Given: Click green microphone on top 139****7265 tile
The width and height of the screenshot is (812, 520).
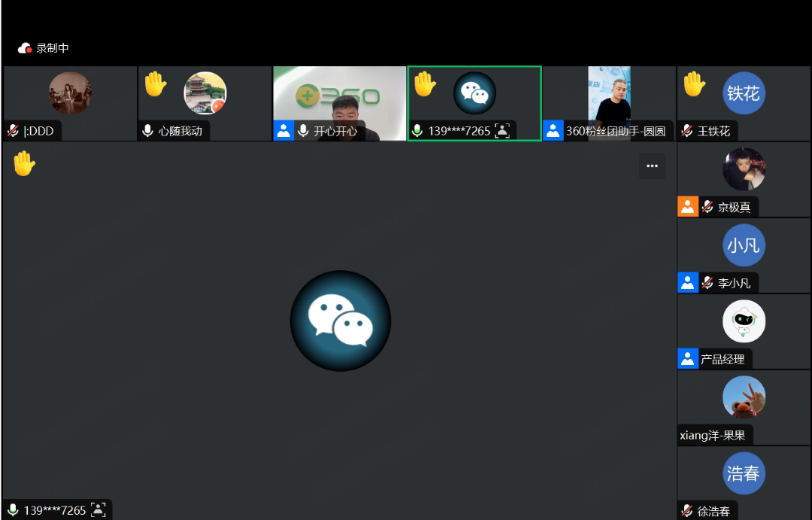Looking at the screenshot, I should [417, 131].
